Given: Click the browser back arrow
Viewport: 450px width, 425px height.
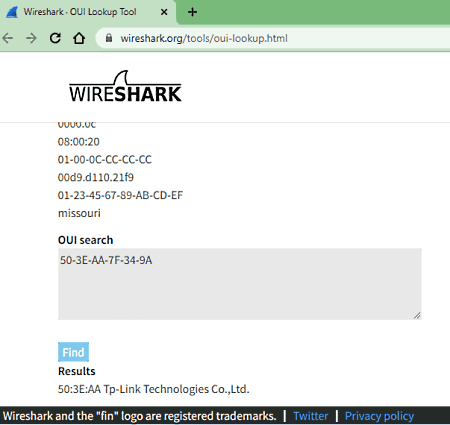Looking at the screenshot, I should [7, 38].
